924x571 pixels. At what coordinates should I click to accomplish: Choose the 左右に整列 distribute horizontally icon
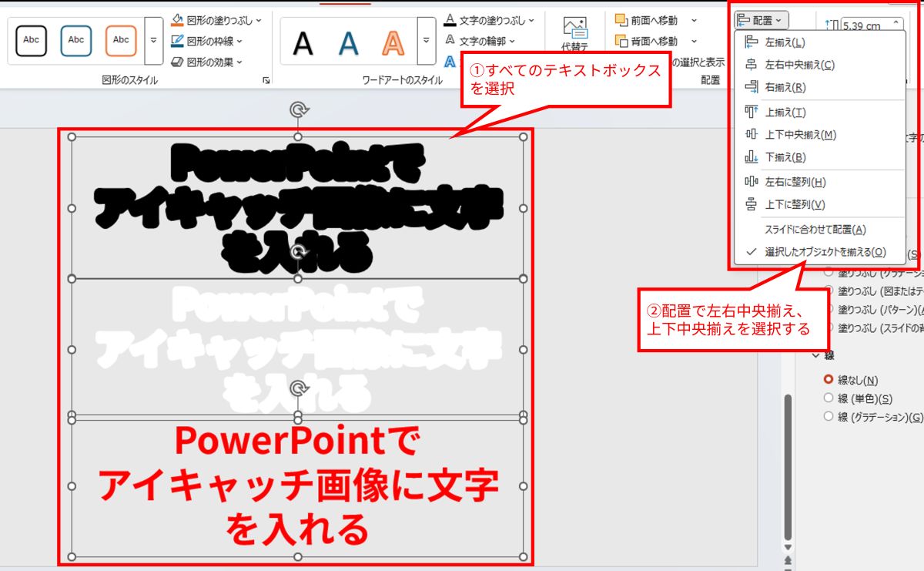(x=752, y=182)
